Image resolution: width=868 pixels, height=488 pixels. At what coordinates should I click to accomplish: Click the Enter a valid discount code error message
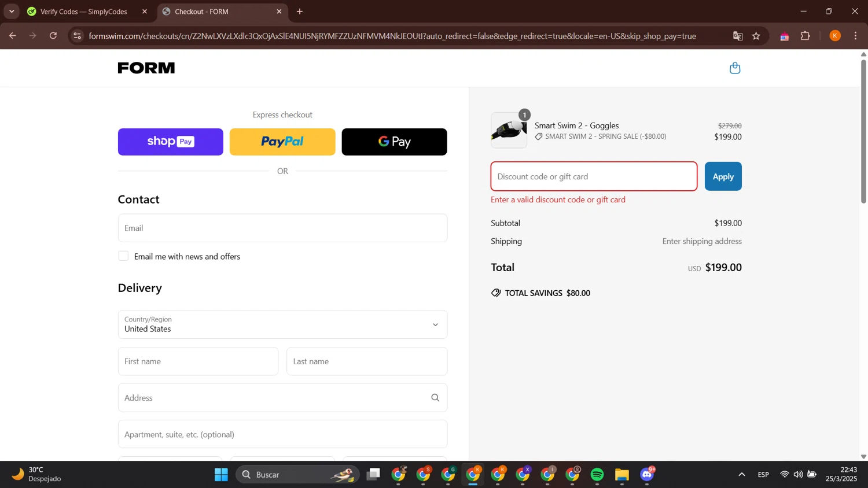[x=558, y=199]
